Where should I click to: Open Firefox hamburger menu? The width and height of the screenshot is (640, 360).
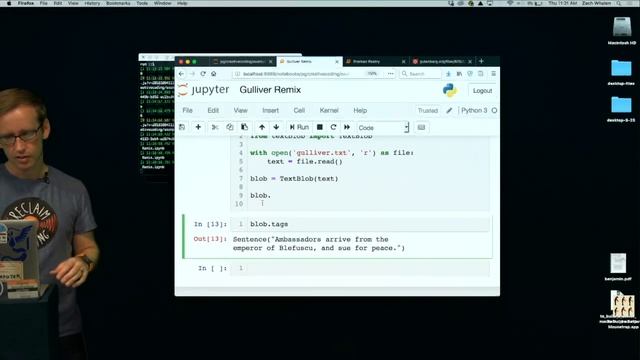pyautogui.click(x=493, y=74)
